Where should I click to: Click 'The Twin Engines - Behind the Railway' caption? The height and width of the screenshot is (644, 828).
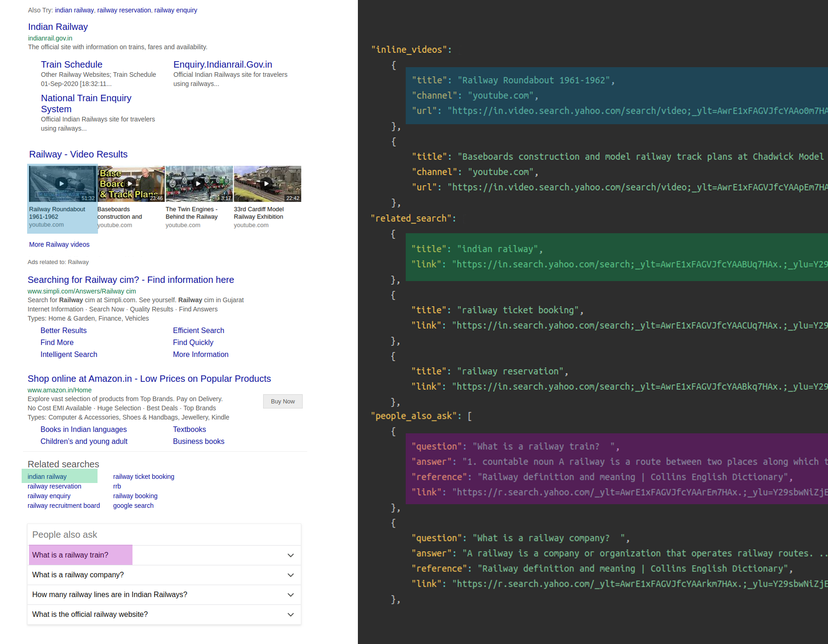pyautogui.click(x=191, y=213)
